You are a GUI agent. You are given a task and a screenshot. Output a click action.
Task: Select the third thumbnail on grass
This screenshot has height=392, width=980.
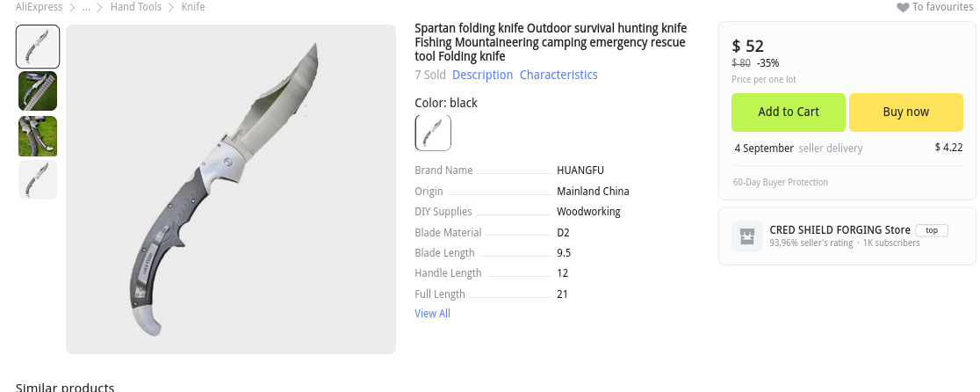38,135
